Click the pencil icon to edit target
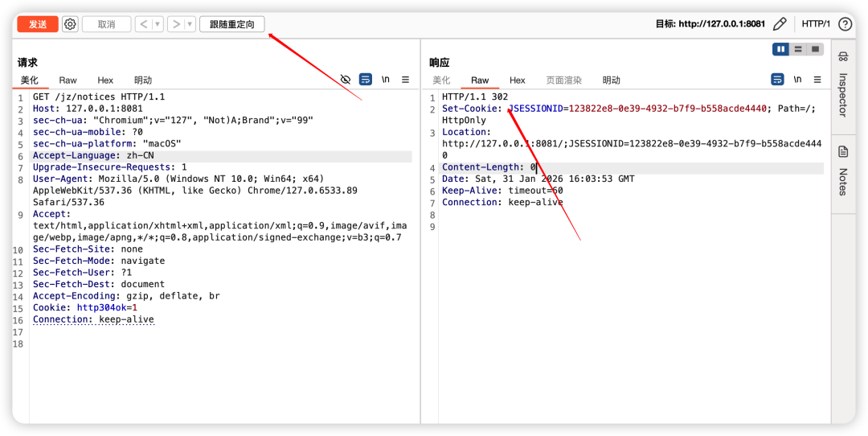The height and width of the screenshot is (436, 868). tap(780, 24)
